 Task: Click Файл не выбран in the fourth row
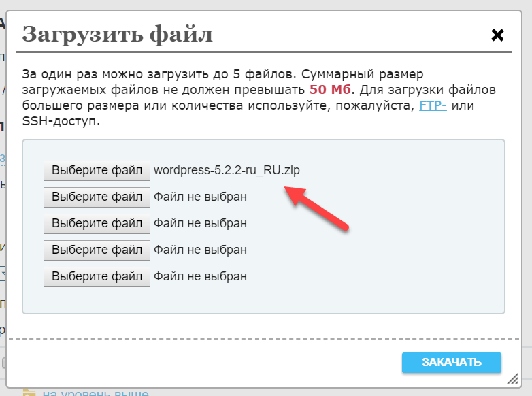[x=200, y=250]
